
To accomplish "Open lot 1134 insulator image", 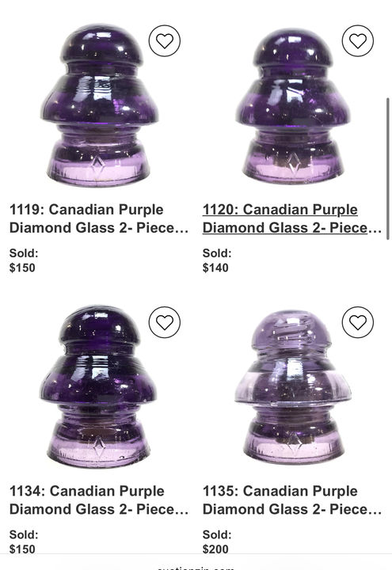I will tap(98, 387).
